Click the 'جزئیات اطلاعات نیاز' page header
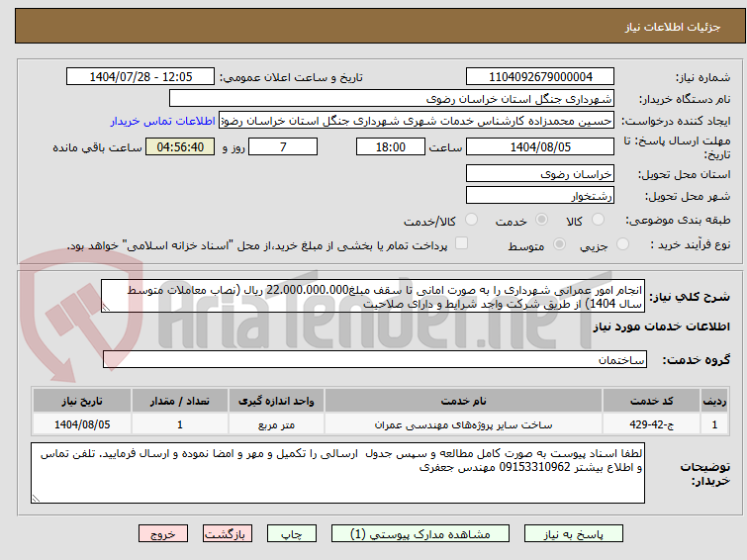747x560 pixels. (x=673, y=27)
